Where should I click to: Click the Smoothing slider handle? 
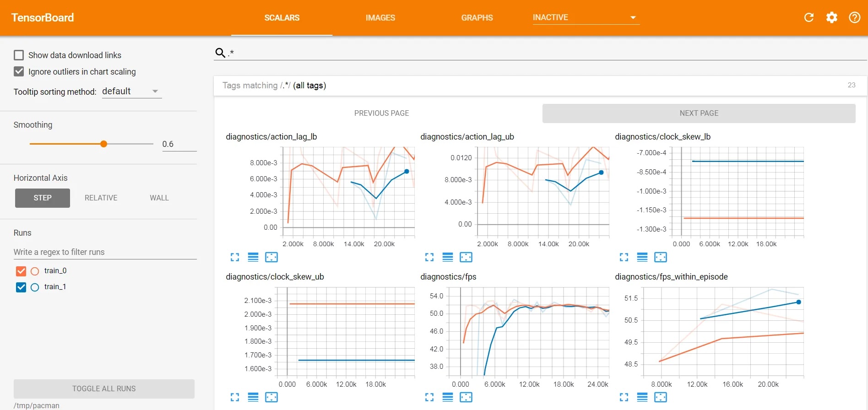(x=104, y=144)
